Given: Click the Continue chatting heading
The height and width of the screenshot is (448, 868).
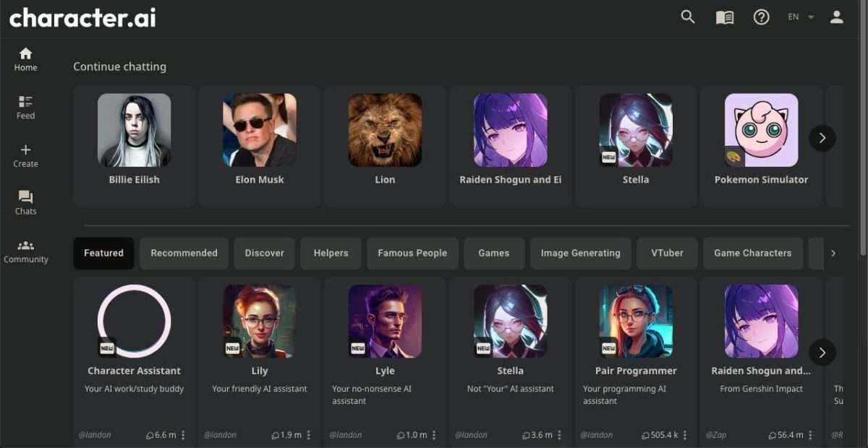Looking at the screenshot, I should click(119, 66).
